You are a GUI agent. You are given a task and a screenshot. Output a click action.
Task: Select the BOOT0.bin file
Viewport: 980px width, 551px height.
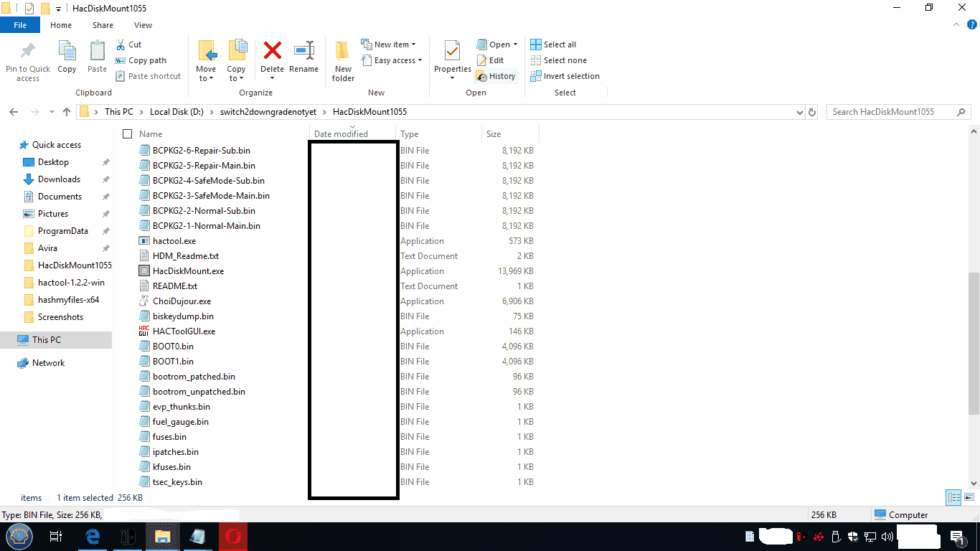(173, 347)
